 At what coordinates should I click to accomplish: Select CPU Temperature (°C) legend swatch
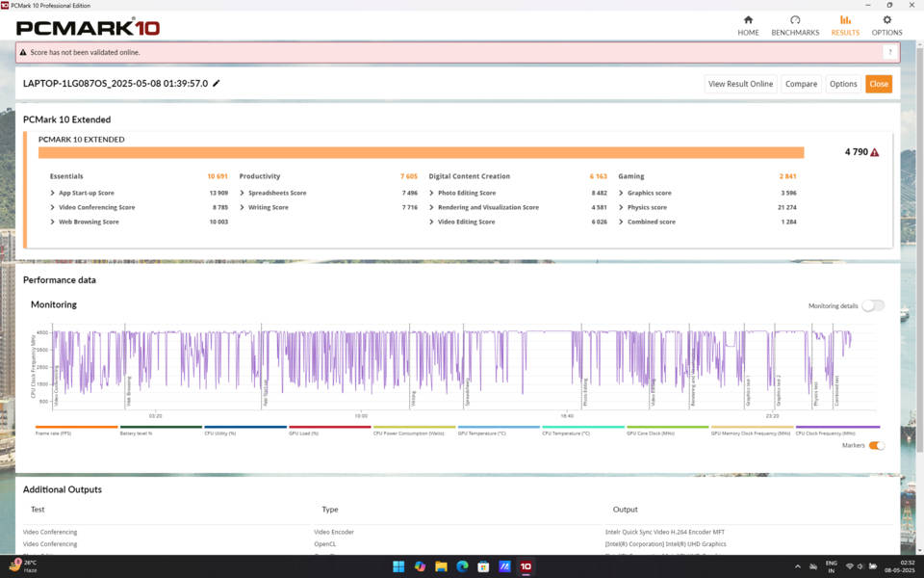click(583, 427)
